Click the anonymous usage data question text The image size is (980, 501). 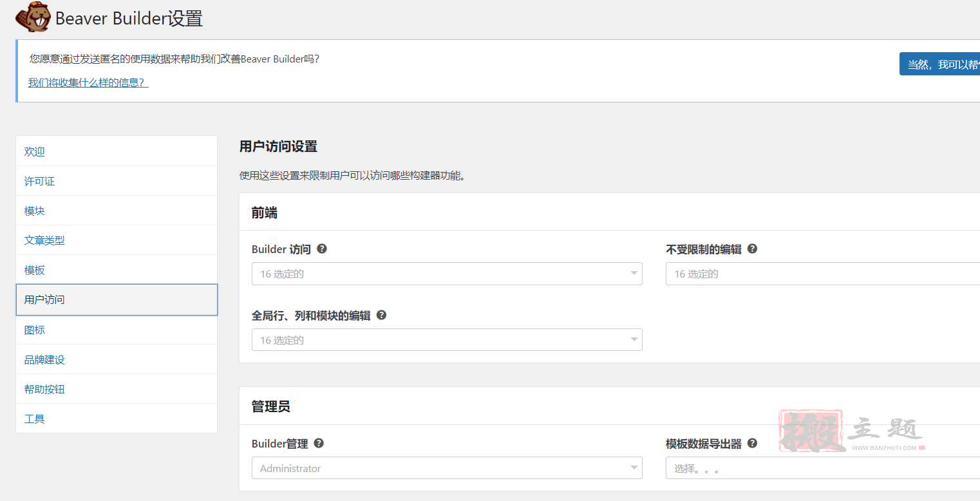click(174, 59)
